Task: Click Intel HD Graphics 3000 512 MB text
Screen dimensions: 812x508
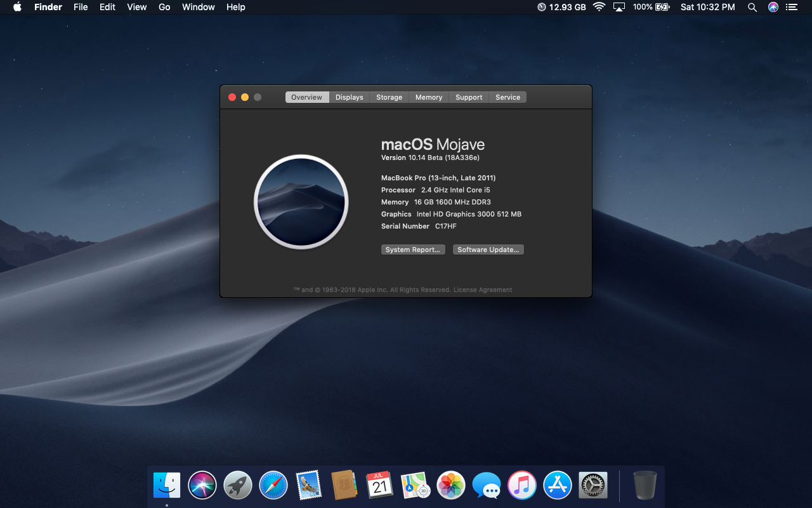Action: [x=469, y=214]
